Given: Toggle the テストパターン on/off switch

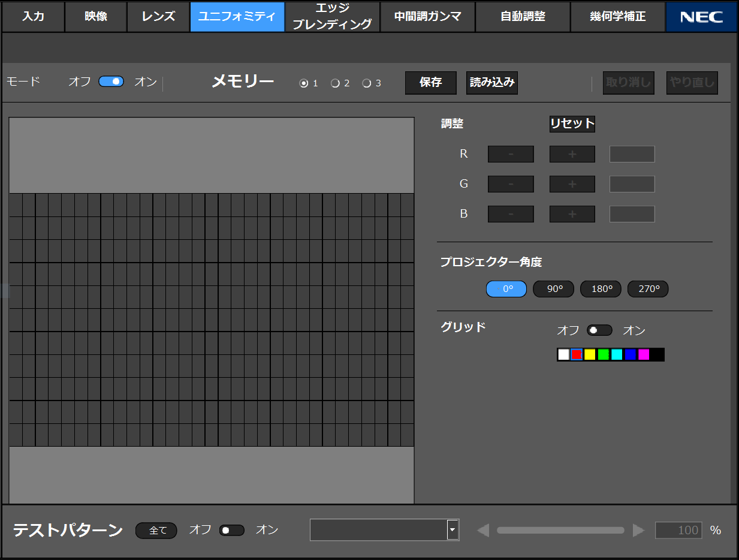Looking at the screenshot, I should 232,530.
